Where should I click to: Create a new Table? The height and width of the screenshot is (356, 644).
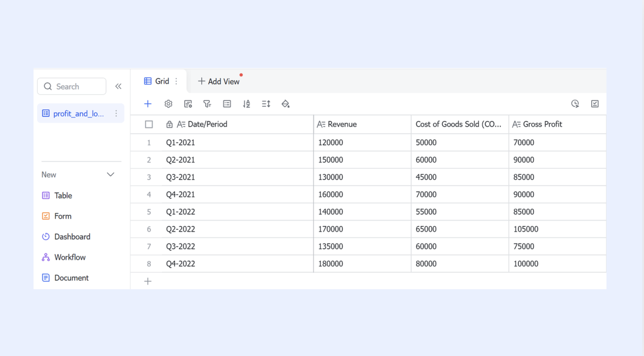point(63,196)
